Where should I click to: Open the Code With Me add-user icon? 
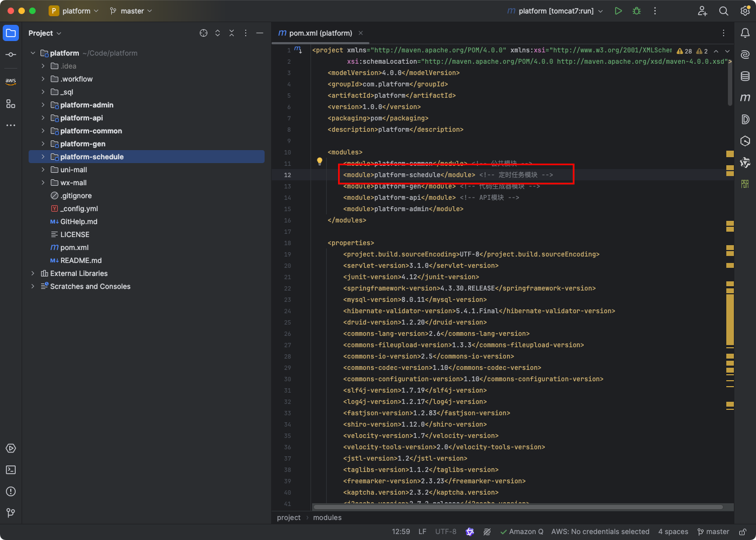click(x=703, y=11)
